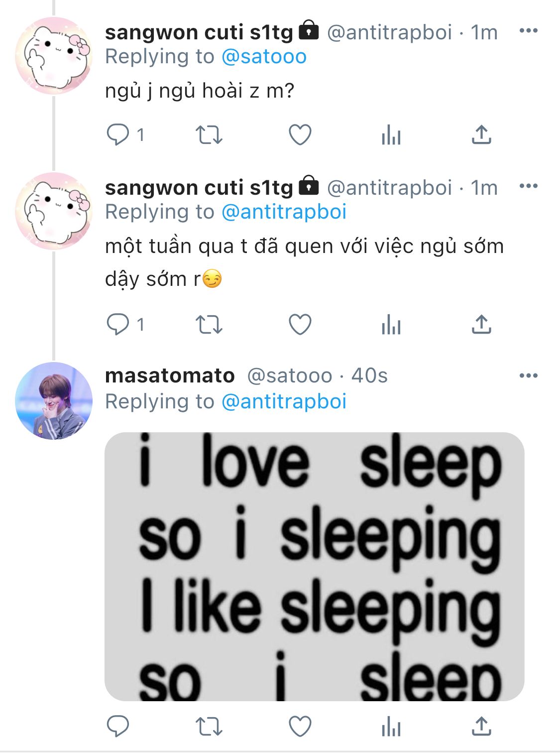This screenshot has height=753, width=560.
Task: Reply to the "một tuần qua" tweet
Action: click(118, 325)
